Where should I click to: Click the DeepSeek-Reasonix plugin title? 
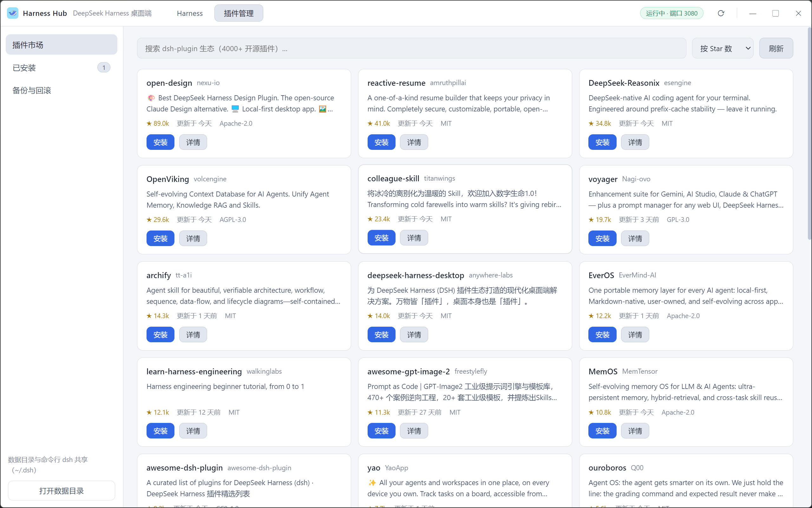coord(624,83)
